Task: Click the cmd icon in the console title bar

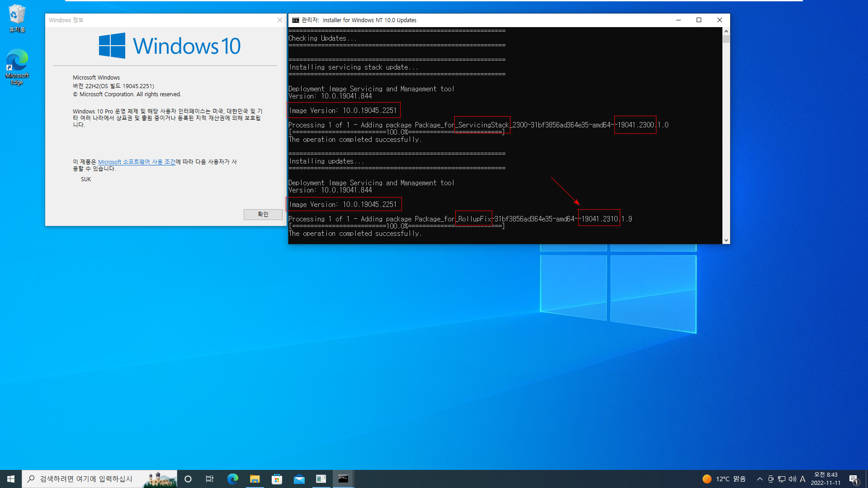Action: tap(295, 20)
